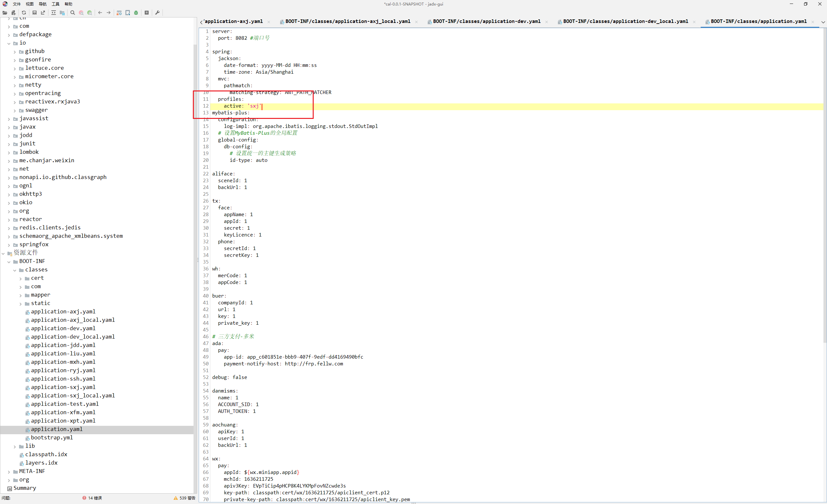Expand the cert folder
Image resolution: width=827 pixels, height=504 pixels.
click(21, 278)
